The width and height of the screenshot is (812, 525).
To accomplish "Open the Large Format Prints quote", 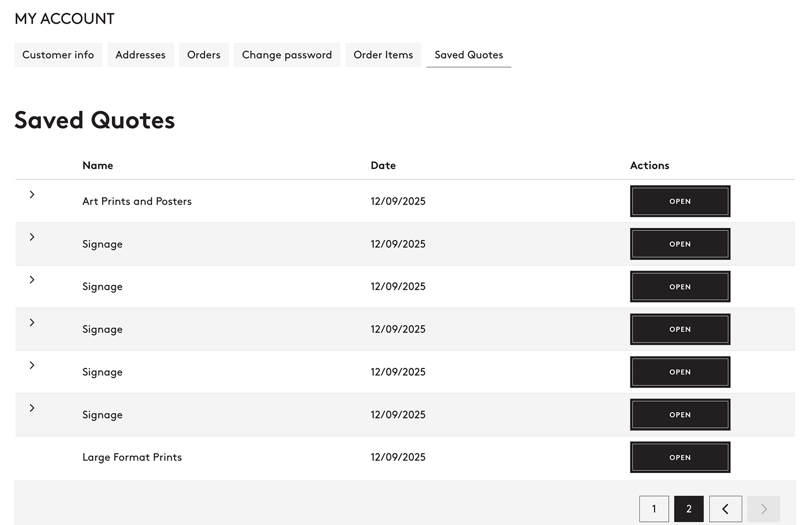I will [680, 457].
